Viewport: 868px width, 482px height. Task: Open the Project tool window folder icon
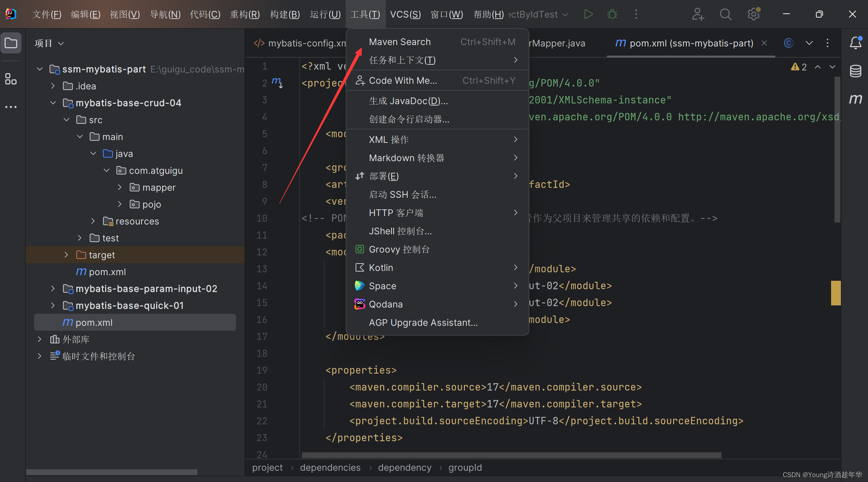click(11, 43)
